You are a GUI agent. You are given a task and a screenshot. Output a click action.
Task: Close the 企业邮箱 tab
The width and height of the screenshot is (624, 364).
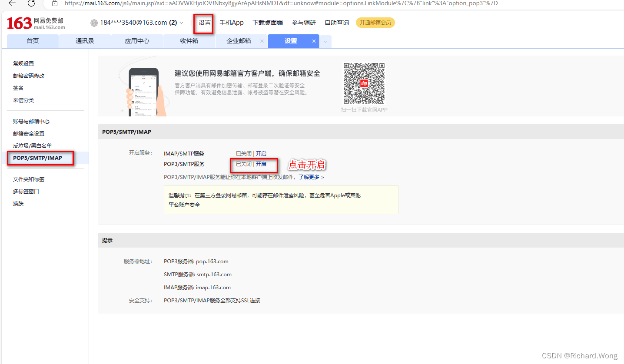(x=262, y=41)
